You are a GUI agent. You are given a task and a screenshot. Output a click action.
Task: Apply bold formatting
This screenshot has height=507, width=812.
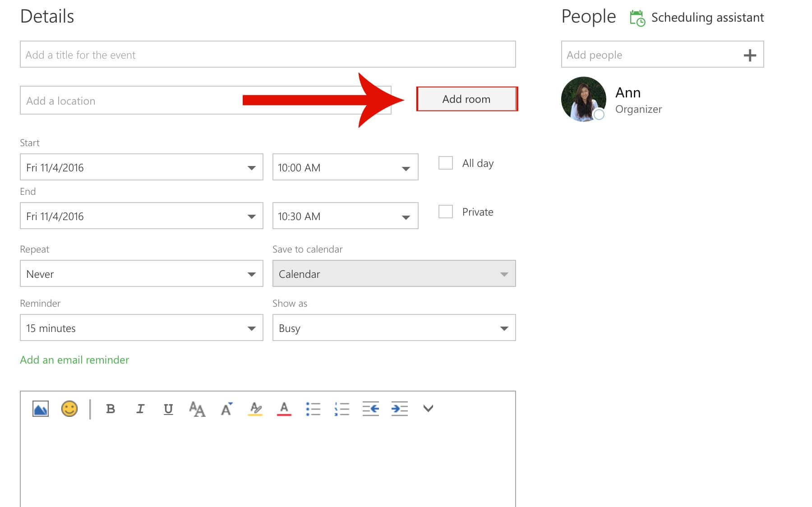[110, 409]
